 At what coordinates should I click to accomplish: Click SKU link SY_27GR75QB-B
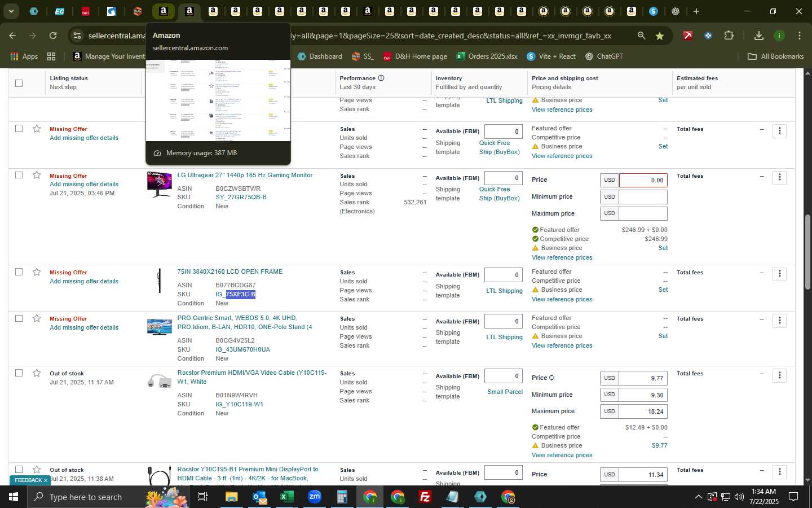pos(241,197)
